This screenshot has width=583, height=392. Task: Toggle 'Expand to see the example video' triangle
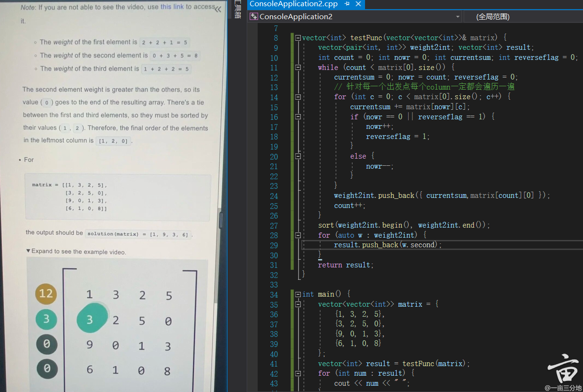click(x=28, y=251)
